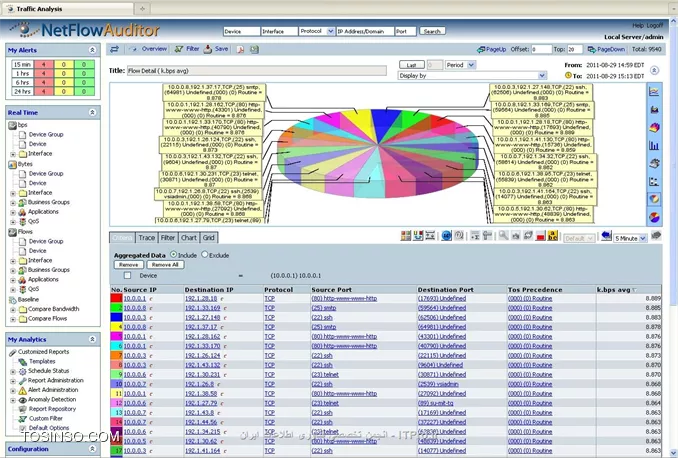Image resolution: width=678 pixels, height=458 pixels.
Task: Click the PageDown arrow icon
Action: click(x=592, y=50)
